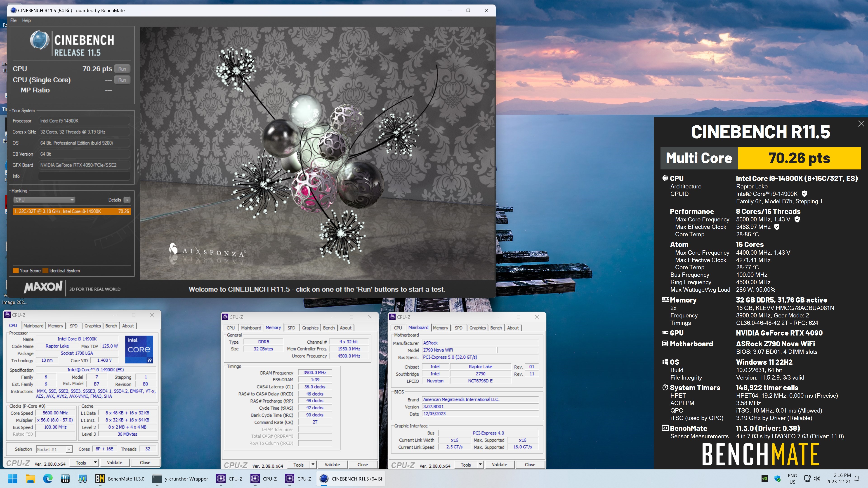Open volume control tray icon

click(817, 479)
